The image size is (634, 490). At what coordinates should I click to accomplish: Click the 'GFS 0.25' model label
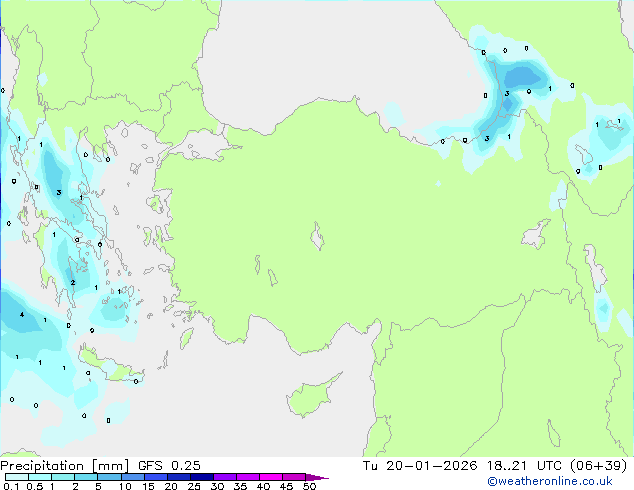(x=169, y=466)
